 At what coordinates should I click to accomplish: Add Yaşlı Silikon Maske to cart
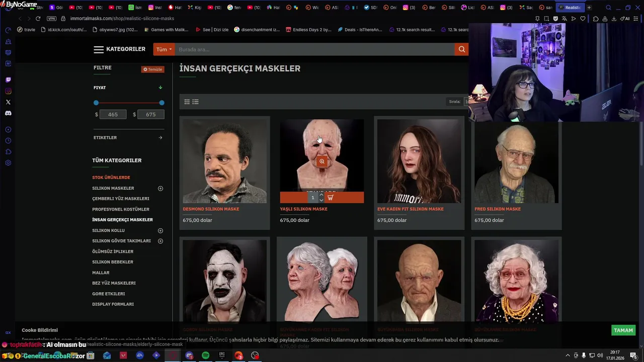coord(331,198)
